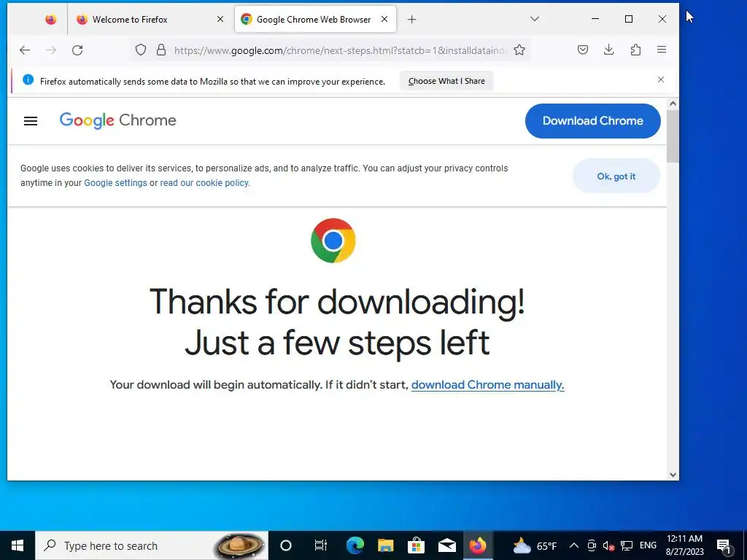
Task: Open the Windows Start menu
Action: (18, 545)
